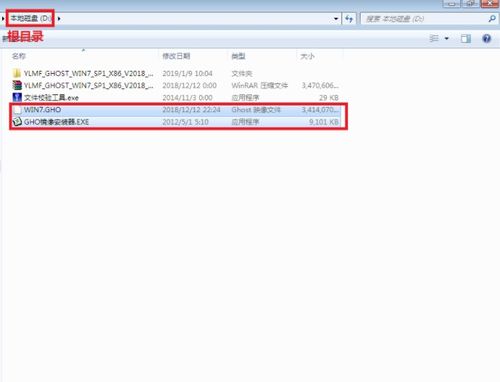Click the YLMF_GHOST_WIN7 folder icon
Image resolution: width=500 pixels, height=382 pixels.
pyautogui.click(x=17, y=73)
